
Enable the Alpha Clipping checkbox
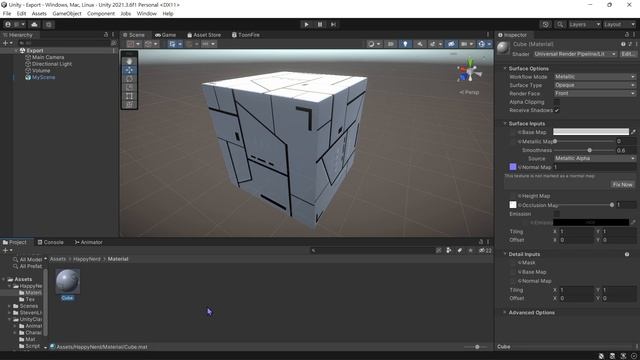(556, 102)
